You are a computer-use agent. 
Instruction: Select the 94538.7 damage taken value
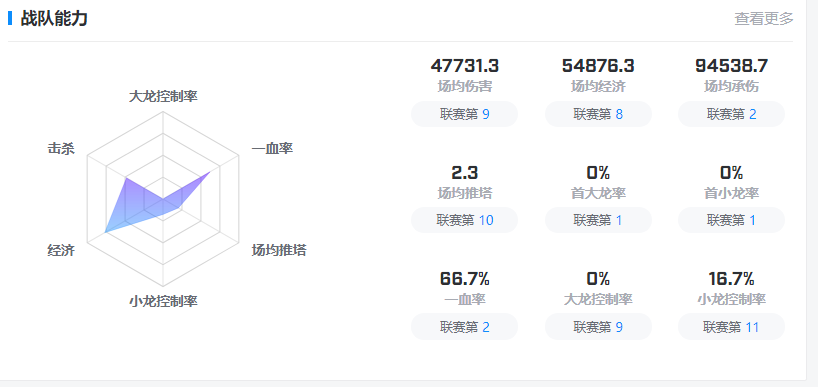pos(731,66)
